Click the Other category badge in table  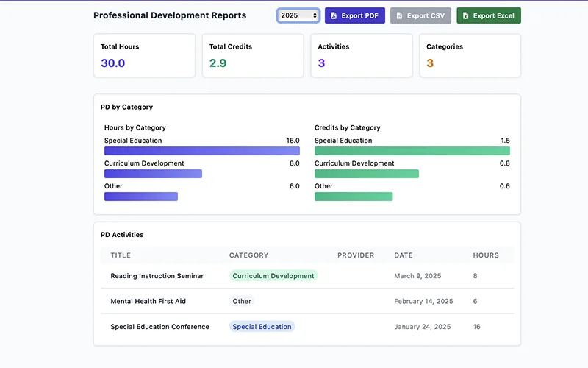[242, 301]
